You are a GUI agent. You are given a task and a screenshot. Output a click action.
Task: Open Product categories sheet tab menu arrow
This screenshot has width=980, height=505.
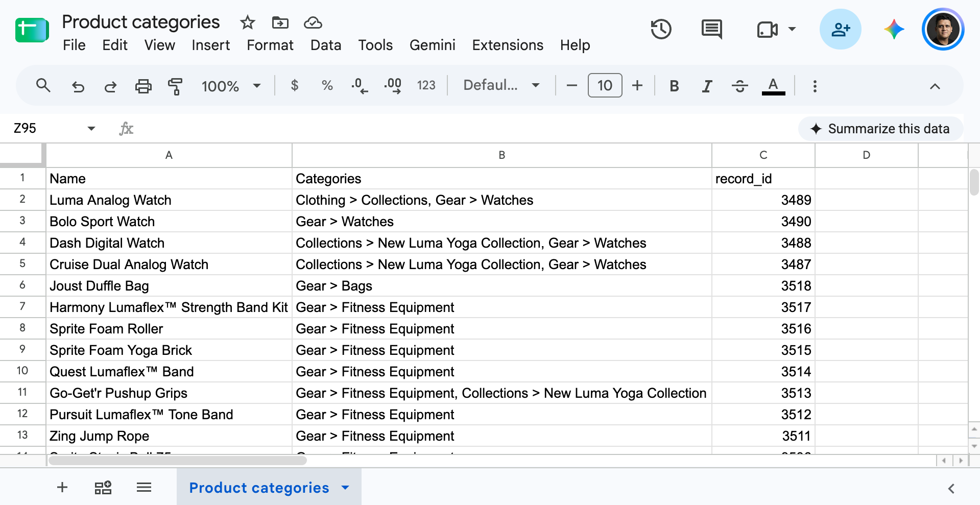[346, 487]
